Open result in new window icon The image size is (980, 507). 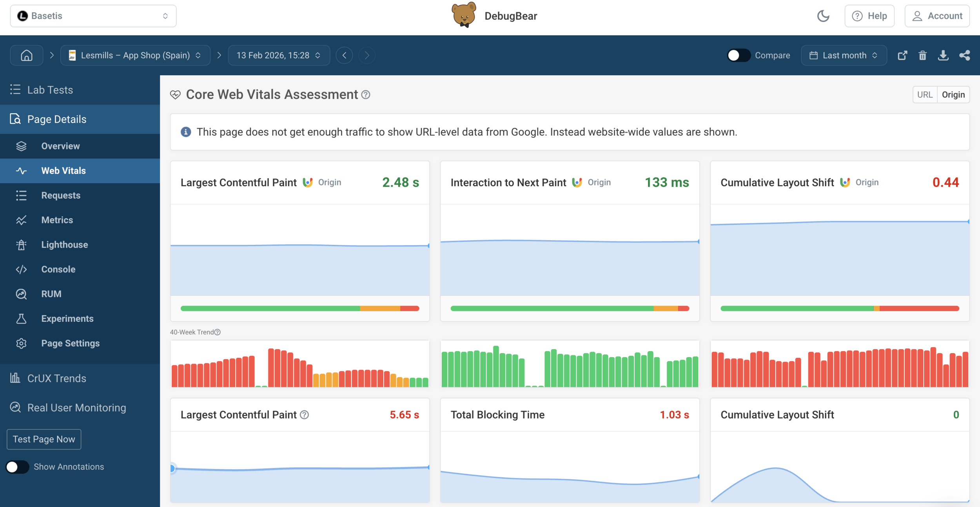902,55
